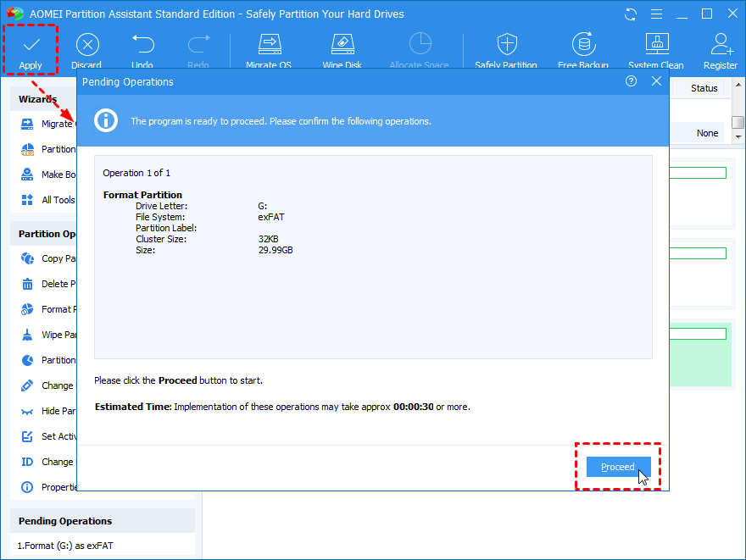Screen dimensions: 746x560
Task: Click the Discard toolbar icon
Action: click(87, 45)
